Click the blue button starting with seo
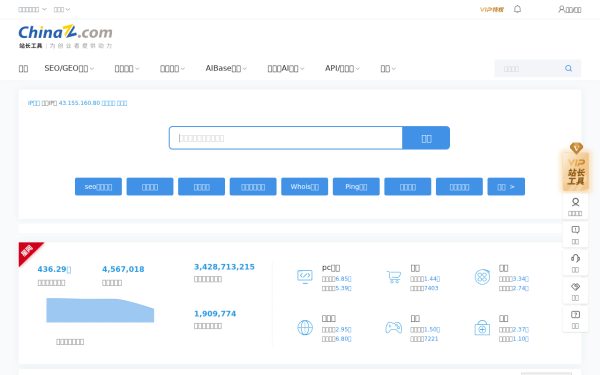This screenshot has height=375, width=600. (98, 187)
